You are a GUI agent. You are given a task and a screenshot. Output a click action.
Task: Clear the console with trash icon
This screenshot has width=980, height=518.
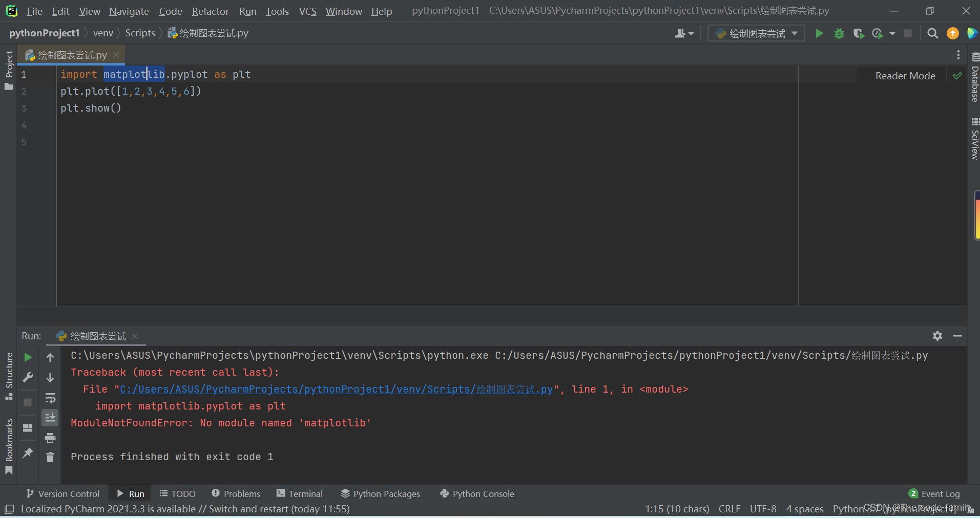pyautogui.click(x=50, y=457)
